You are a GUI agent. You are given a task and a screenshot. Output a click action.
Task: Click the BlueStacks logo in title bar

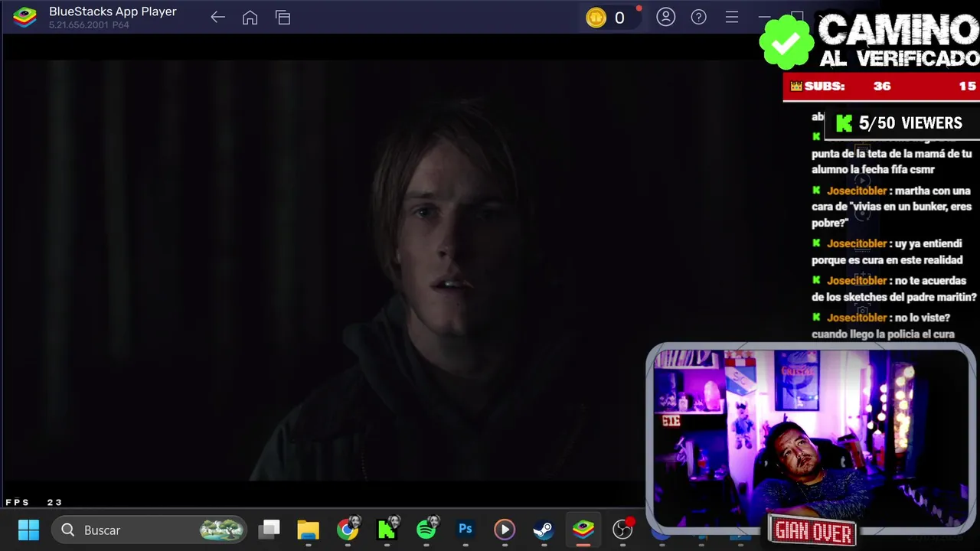[x=24, y=18]
